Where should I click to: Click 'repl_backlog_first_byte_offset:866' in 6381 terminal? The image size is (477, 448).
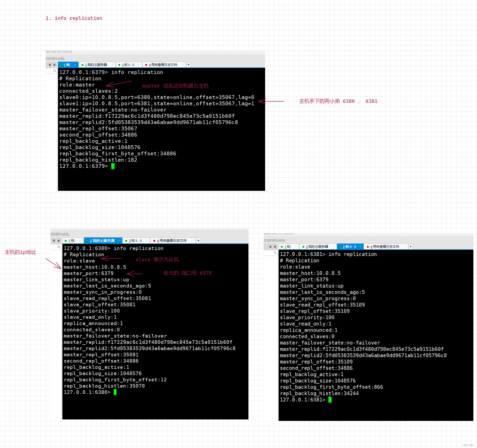331,387
